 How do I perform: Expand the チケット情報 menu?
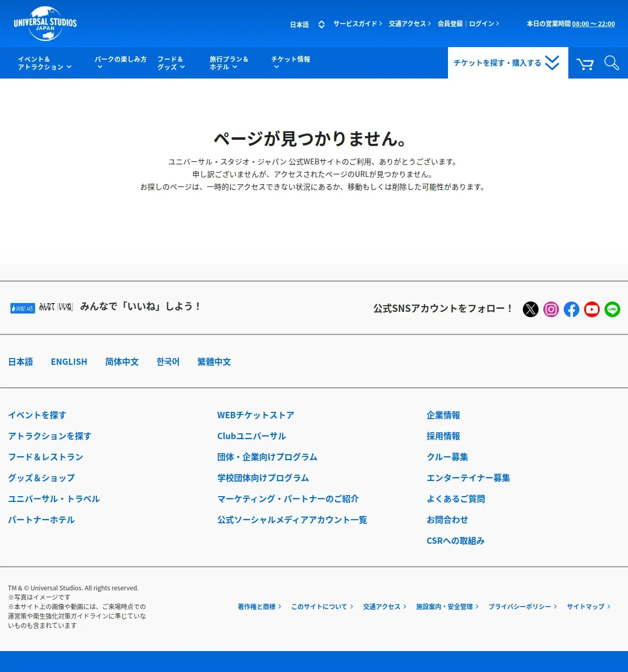290,63
